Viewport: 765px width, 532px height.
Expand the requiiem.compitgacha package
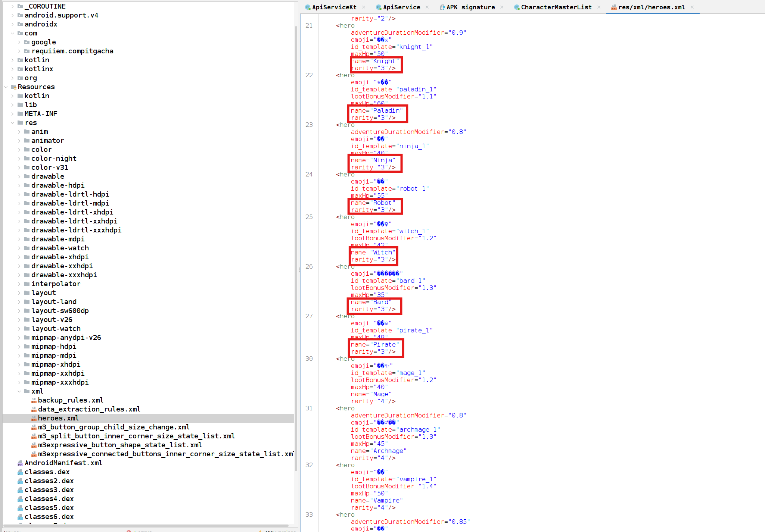pos(19,51)
